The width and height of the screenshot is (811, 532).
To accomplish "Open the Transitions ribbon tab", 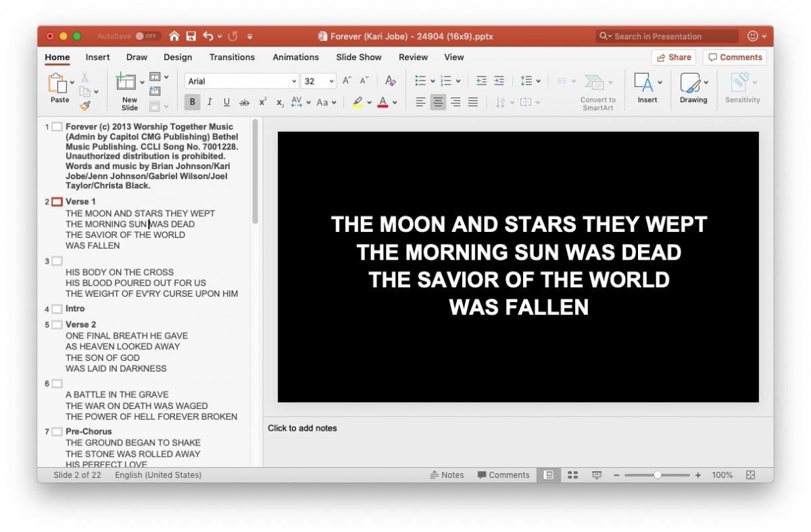I will (232, 57).
